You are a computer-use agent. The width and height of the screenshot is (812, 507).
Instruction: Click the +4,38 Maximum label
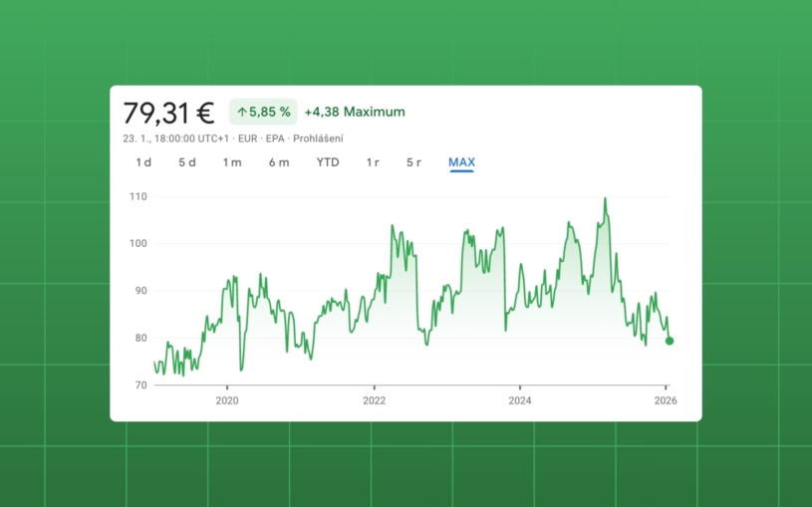point(355,113)
